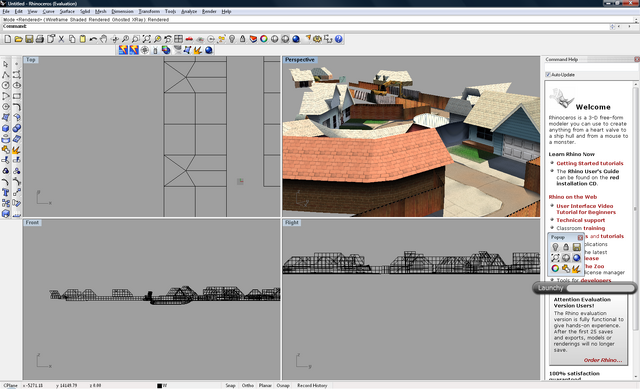Click the blue sphere in second toolbar row
640x389 pixels.
(x=209, y=50)
